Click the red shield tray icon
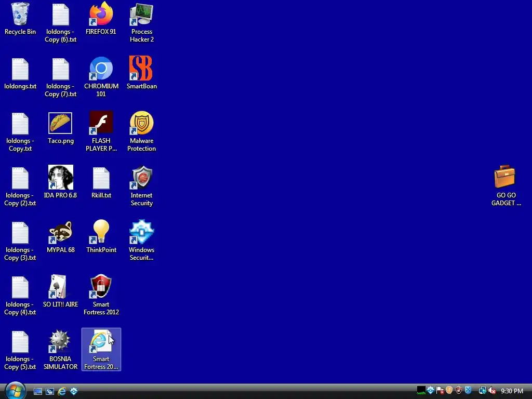This screenshot has height=399, width=532. tap(459, 391)
